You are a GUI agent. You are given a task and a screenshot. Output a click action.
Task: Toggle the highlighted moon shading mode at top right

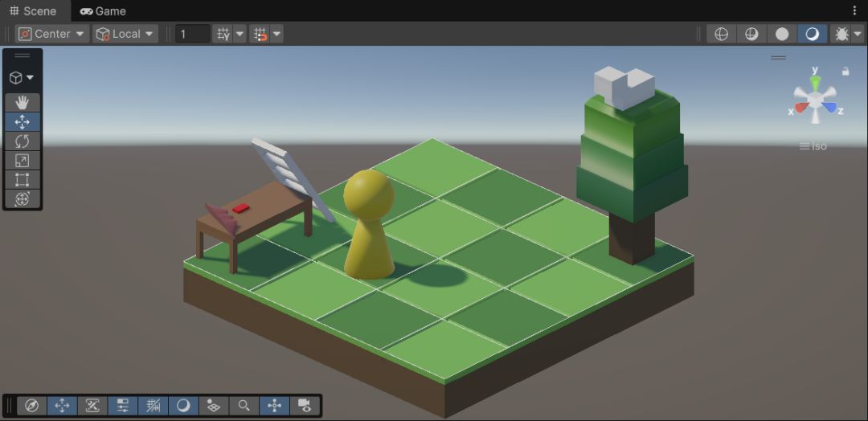point(812,34)
